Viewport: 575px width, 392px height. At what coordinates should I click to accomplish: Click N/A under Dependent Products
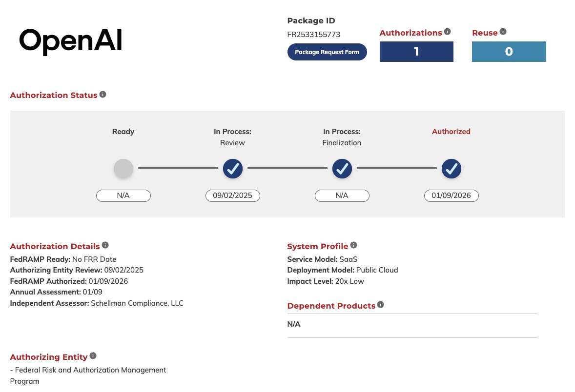[x=294, y=324]
